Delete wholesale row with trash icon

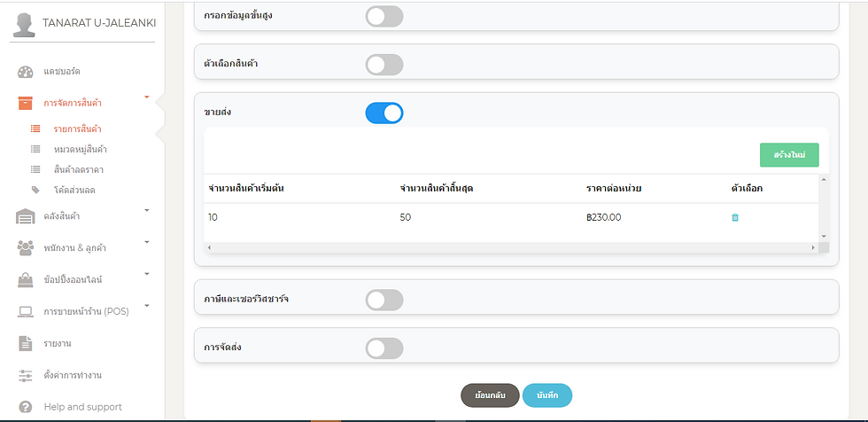click(x=735, y=217)
